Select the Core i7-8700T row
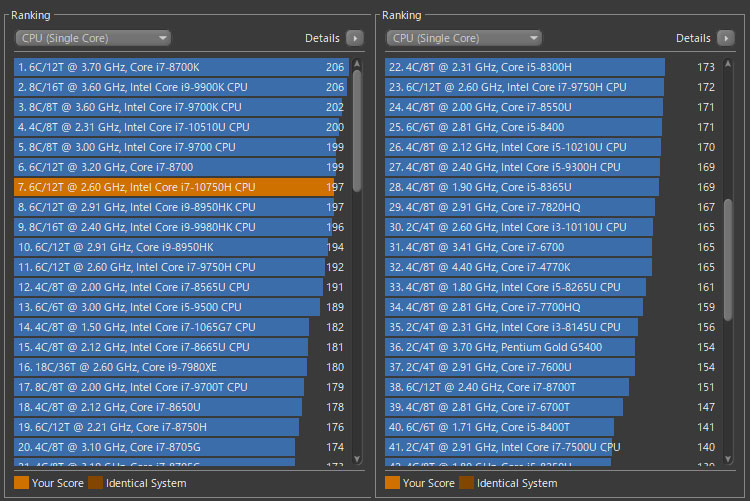 [x=552, y=387]
